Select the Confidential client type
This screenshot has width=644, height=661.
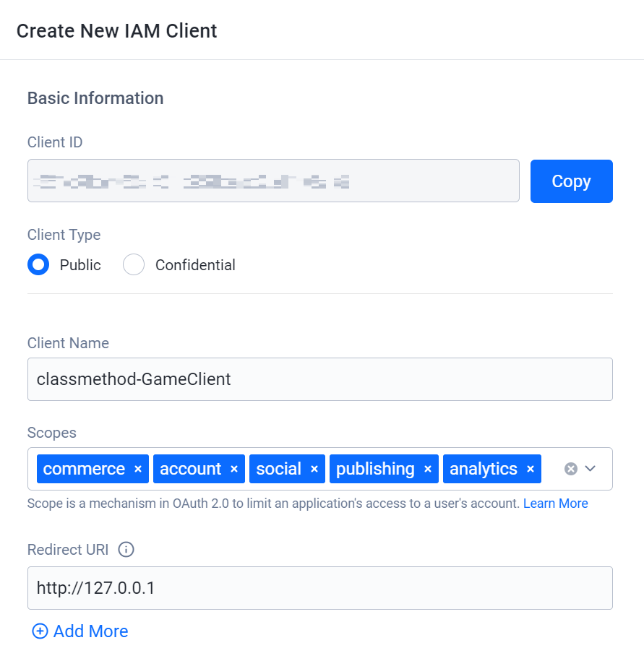coord(134,265)
